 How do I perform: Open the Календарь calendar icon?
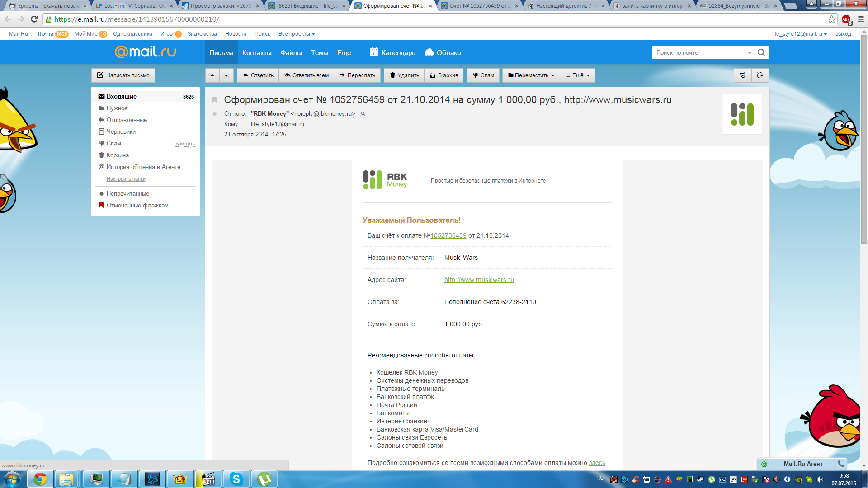(374, 52)
